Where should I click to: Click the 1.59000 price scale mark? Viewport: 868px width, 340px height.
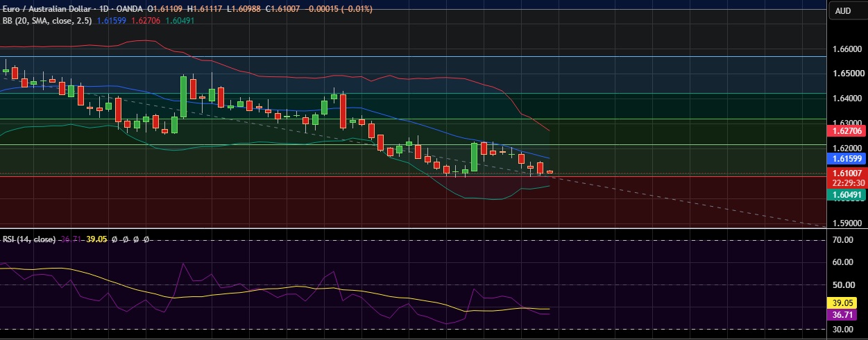[847, 223]
